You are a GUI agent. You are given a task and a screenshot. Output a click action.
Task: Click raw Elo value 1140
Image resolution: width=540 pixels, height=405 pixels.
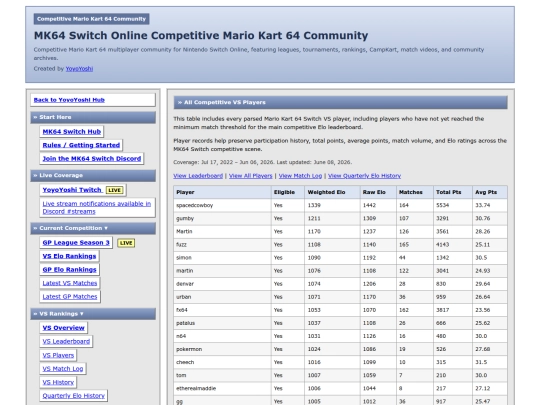[369, 245]
